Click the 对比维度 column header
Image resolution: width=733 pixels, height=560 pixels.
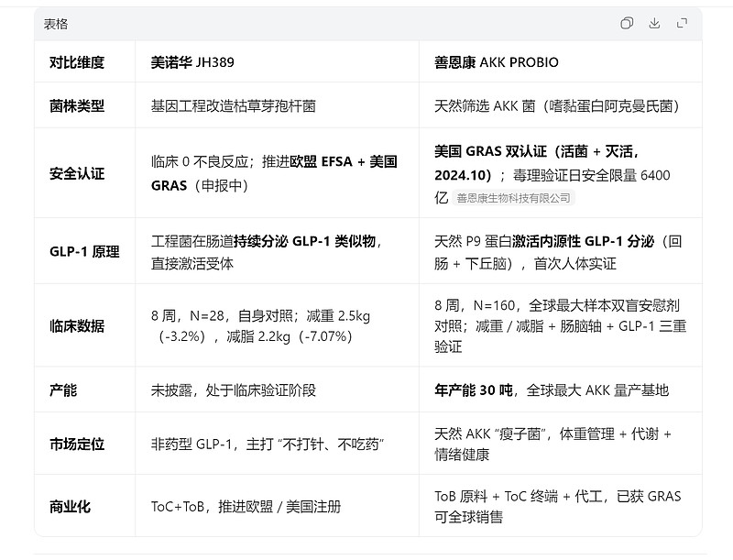(x=77, y=62)
